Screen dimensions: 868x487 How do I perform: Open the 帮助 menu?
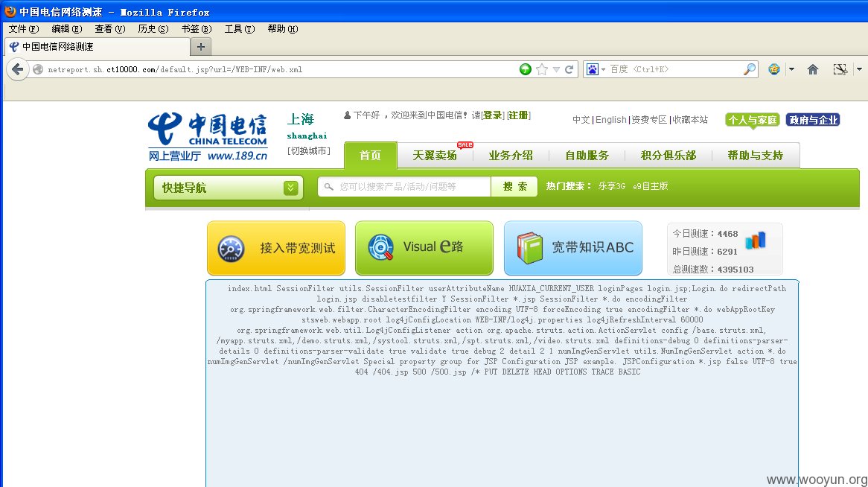coord(283,29)
